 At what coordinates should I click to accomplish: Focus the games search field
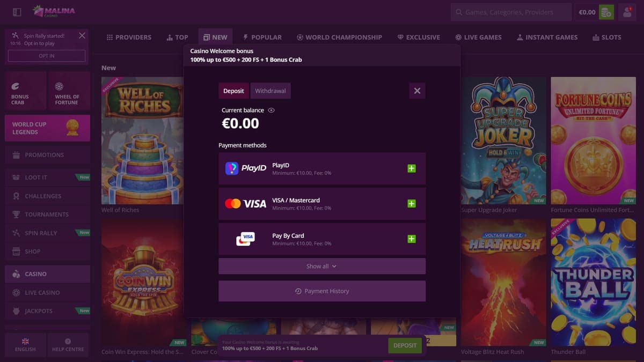(510, 12)
